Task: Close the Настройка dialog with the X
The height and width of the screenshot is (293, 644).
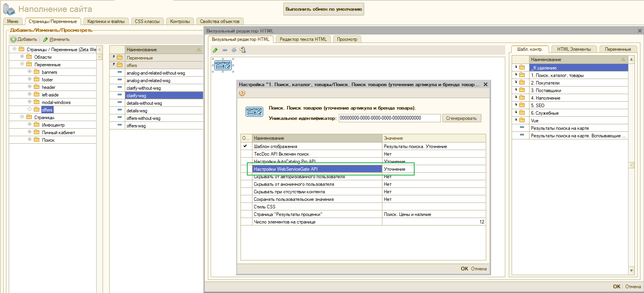Action: [485, 85]
